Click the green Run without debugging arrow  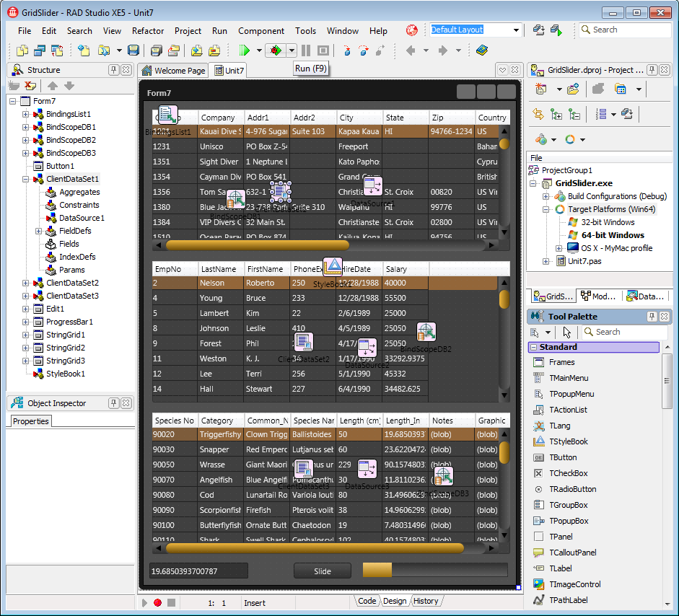point(244,50)
